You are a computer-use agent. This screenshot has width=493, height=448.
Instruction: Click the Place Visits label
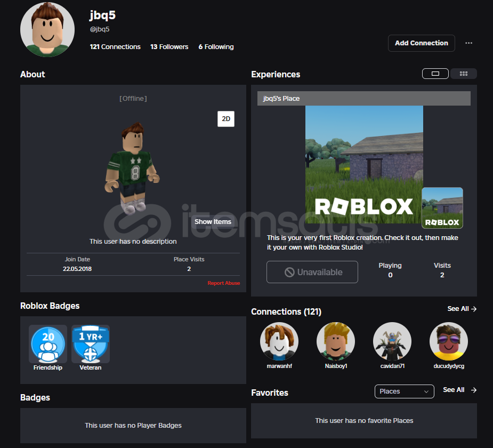pyautogui.click(x=189, y=259)
